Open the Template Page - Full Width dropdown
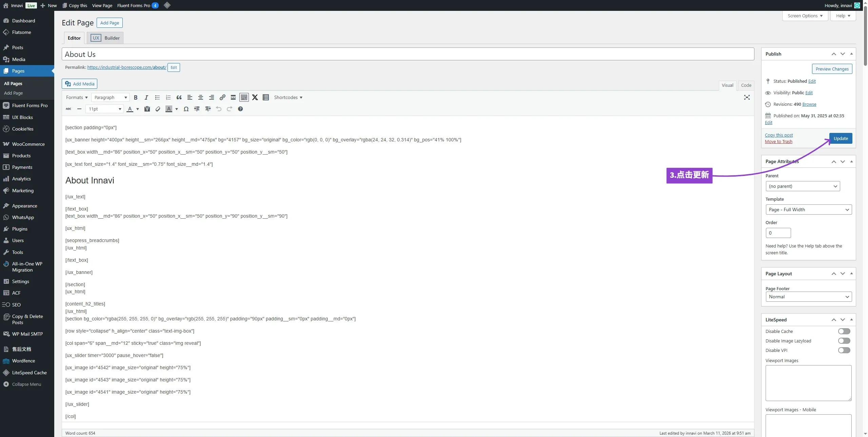This screenshot has height=437, width=868. pyautogui.click(x=809, y=210)
